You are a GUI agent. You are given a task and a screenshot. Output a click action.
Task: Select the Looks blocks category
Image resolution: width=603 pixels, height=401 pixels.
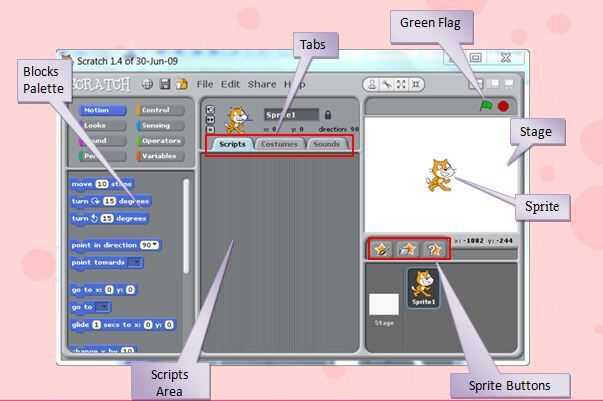pos(102,126)
